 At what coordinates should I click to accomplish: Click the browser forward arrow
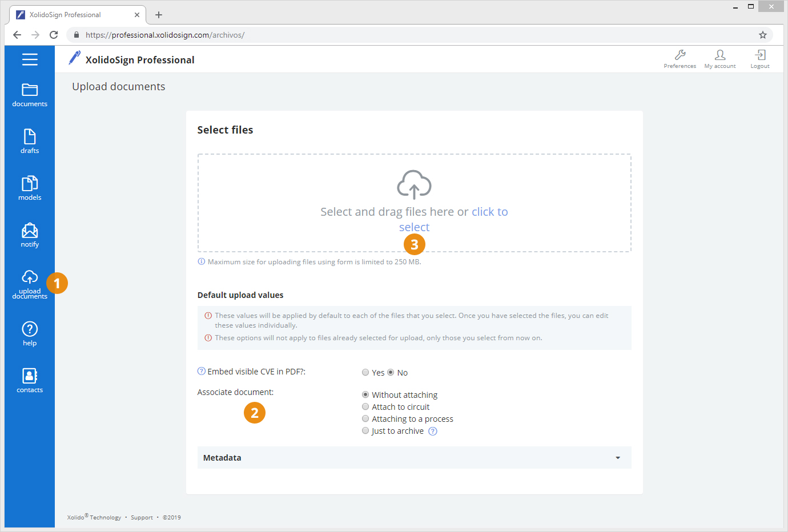35,35
